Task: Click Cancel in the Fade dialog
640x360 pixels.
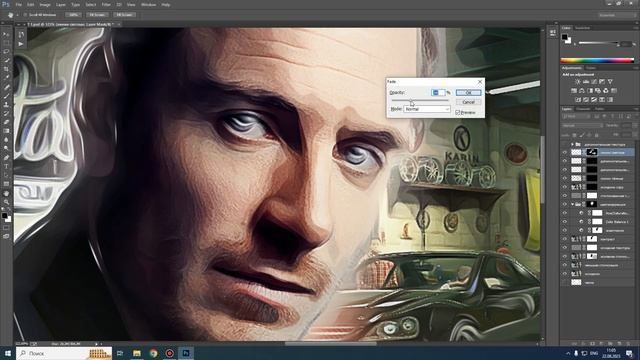Action: [469, 102]
